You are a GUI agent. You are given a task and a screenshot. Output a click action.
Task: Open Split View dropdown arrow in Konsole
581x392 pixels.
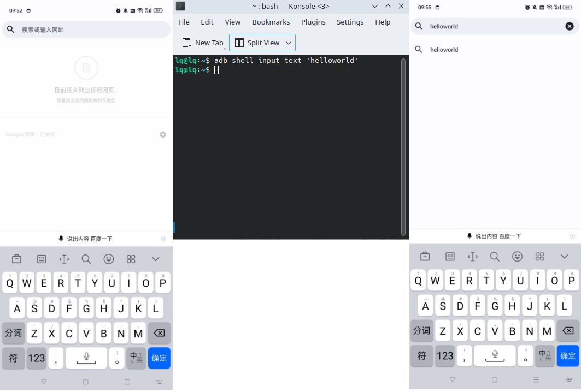[x=289, y=43]
